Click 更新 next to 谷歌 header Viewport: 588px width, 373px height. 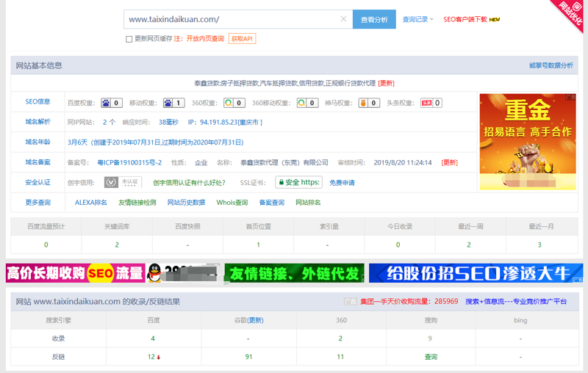255,320
